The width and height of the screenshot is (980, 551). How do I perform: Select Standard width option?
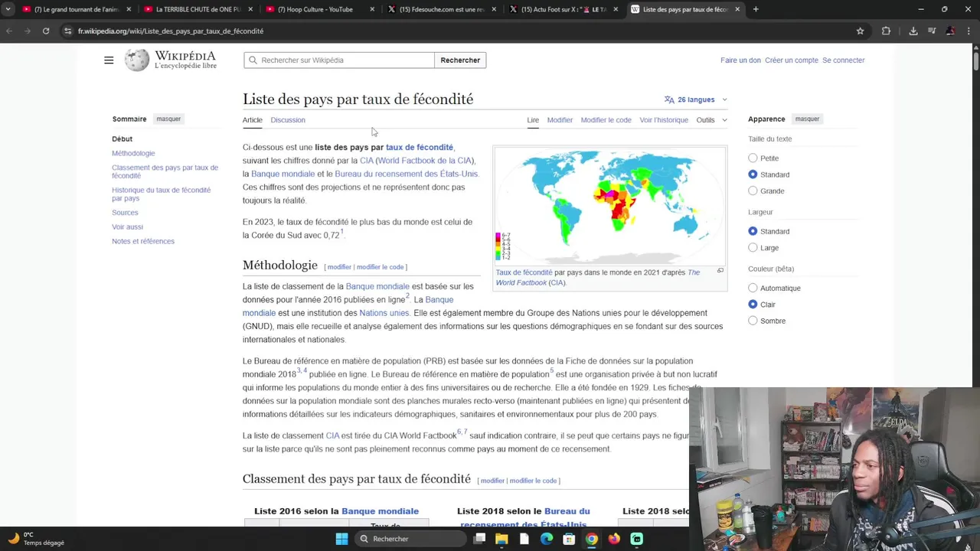click(753, 231)
